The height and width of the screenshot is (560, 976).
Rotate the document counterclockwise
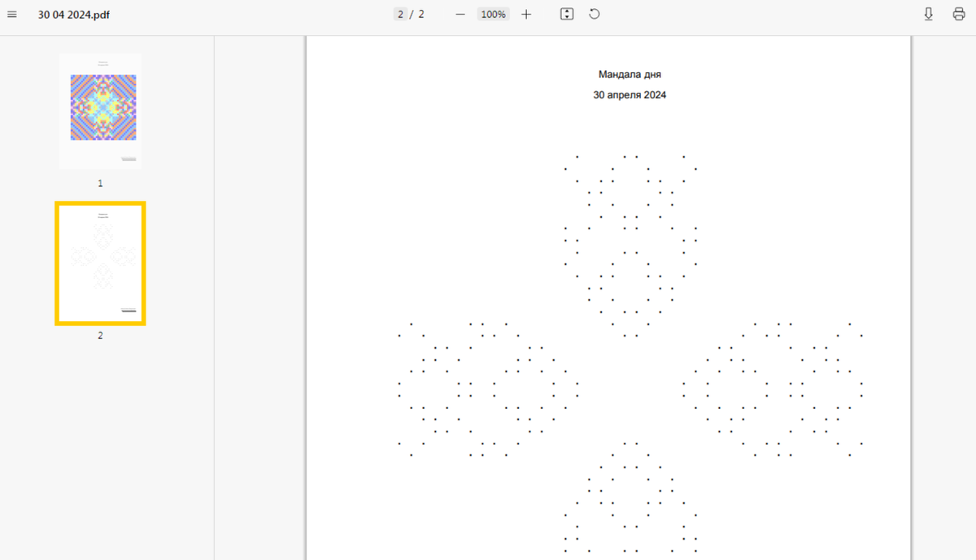pyautogui.click(x=595, y=15)
